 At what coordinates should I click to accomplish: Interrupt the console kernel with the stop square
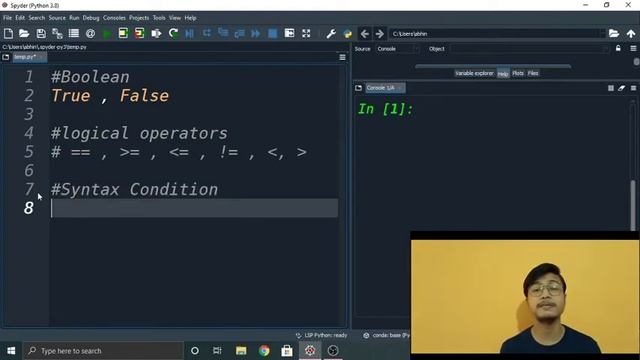(611, 88)
